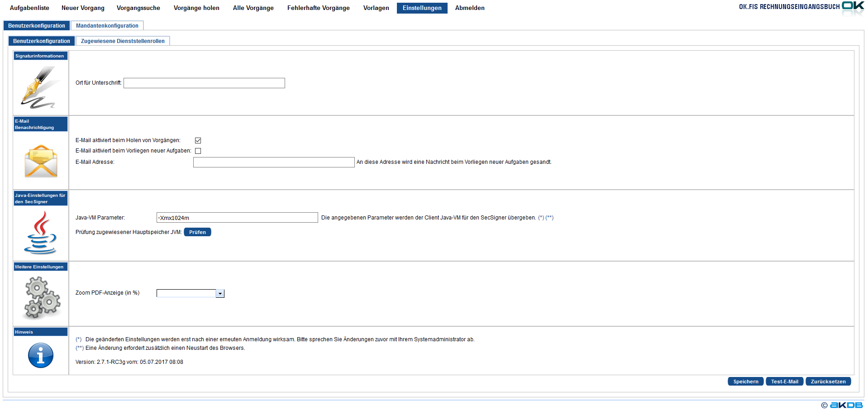
Task: Open the Zoom PDF-Anzeige dropdown arrow
Action: 220,294
